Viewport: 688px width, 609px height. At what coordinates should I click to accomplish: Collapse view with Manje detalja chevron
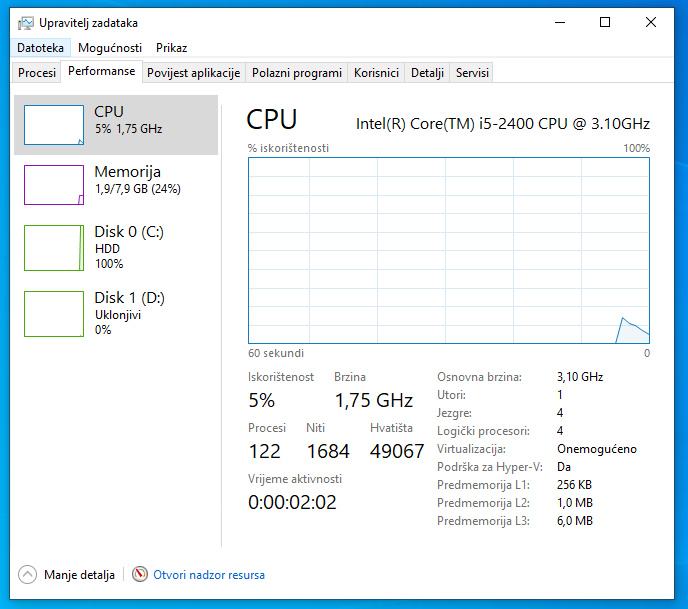pyautogui.click(x=28, y=575)
